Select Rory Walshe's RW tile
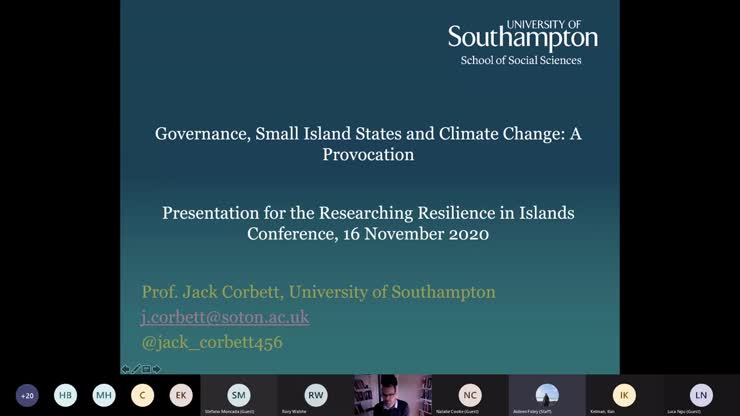Screen dimensions: 740x416 point(316,395)
